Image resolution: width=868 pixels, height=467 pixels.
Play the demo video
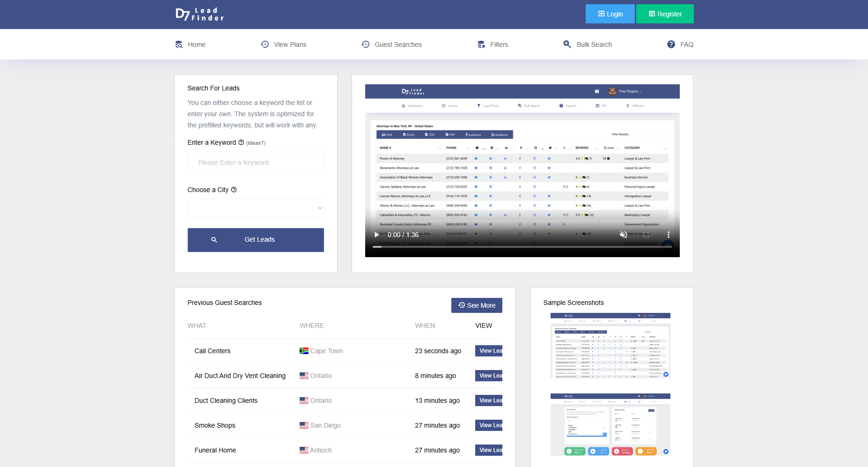376,235
